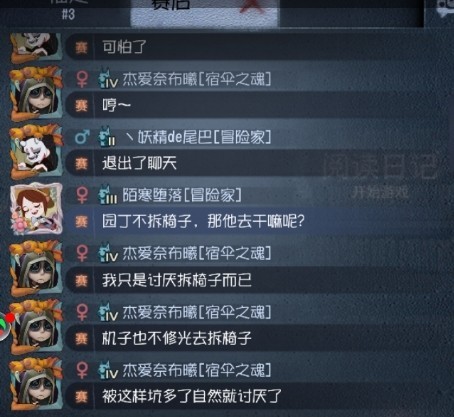Open 陌寒堕落's girl avatar portrait
Image resolution: width=454 pixels, height=417 pixels.
click(x=36, y=208)
